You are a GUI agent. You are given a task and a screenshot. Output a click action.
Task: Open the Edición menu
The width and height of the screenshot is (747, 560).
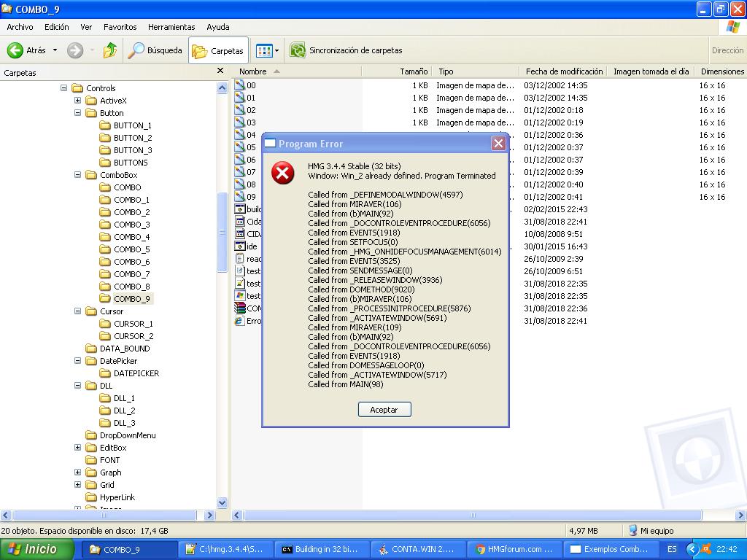pos(57,27)
